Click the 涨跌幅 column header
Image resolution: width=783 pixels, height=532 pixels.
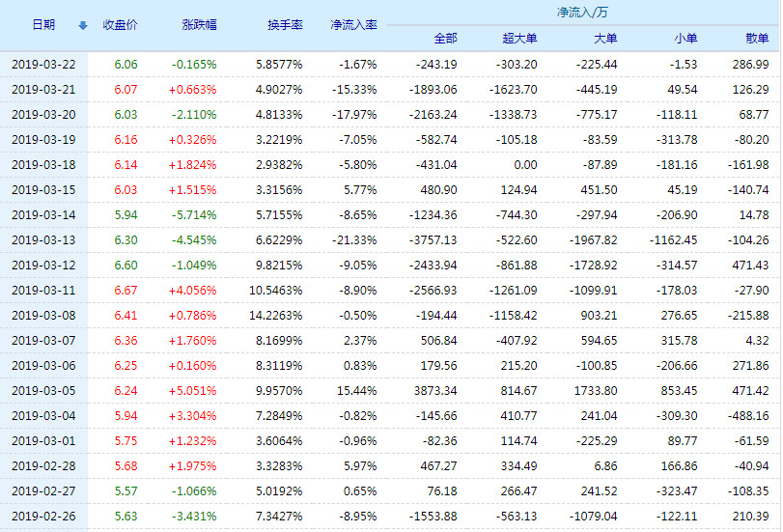click(x=199, y=25)
